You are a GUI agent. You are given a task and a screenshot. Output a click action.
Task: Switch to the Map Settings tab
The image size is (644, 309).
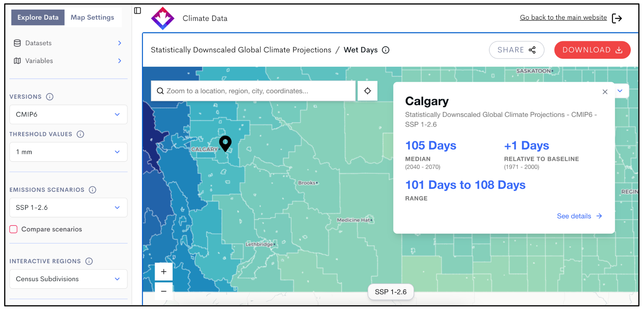tap(92, 17)
